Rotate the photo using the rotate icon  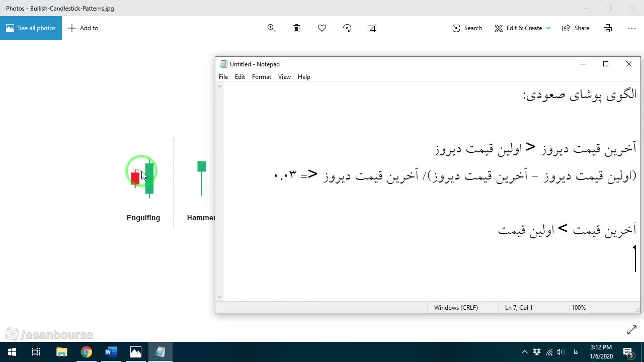pyautogui.click(x=347, y=28)
